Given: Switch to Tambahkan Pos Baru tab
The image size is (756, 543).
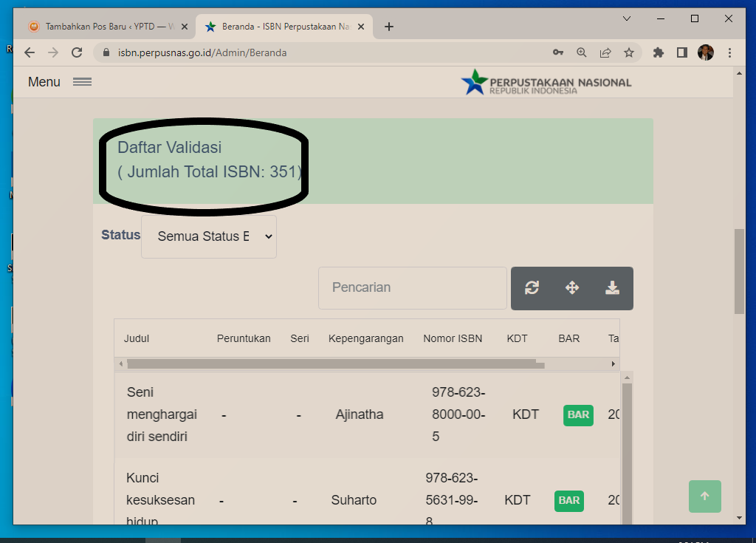Looking at the screenshot, I should point(103,27).
